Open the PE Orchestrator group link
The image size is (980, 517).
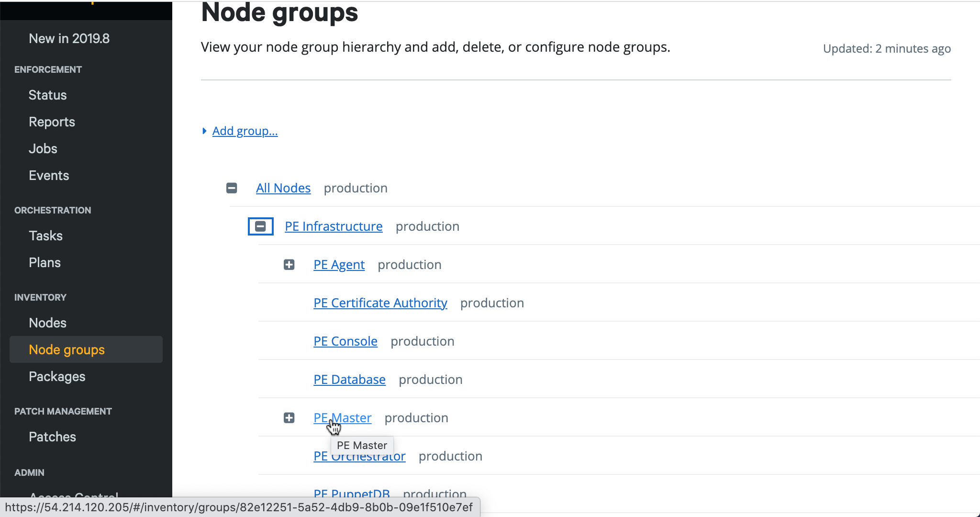pyautogui.click(x=359, y=456)
